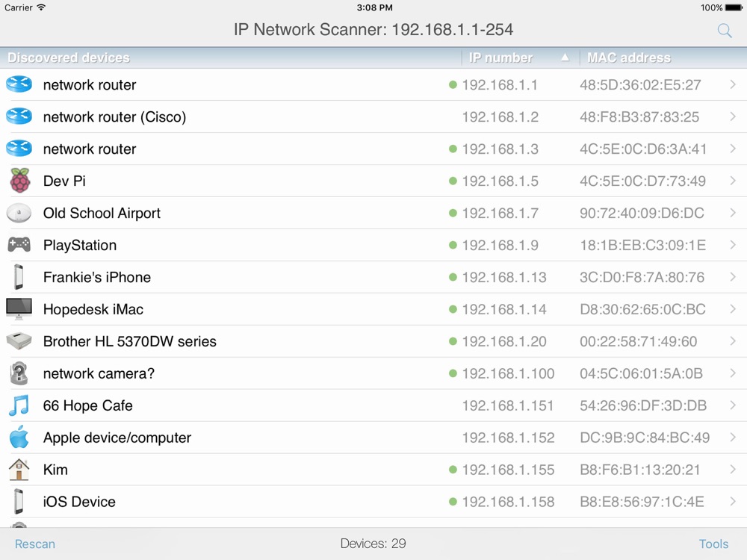Open details chevron for iOS Device

point(733,501)
